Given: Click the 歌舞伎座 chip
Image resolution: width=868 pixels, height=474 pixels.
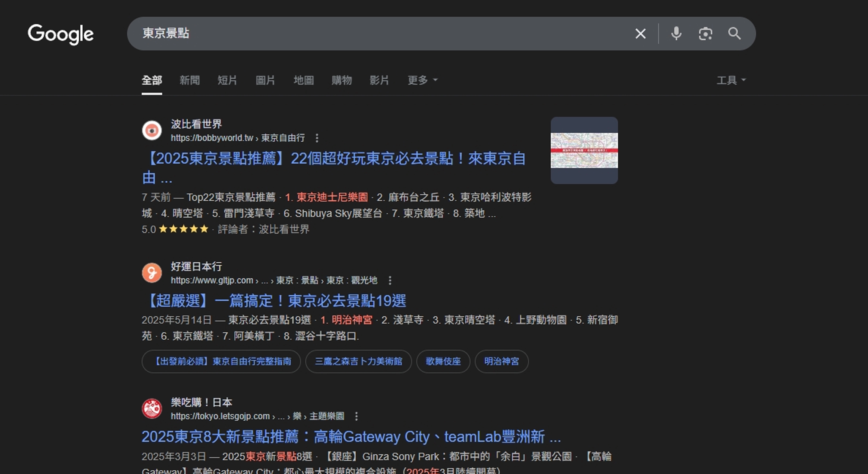Looking at the screenshot, I should [x=443, y=361].
